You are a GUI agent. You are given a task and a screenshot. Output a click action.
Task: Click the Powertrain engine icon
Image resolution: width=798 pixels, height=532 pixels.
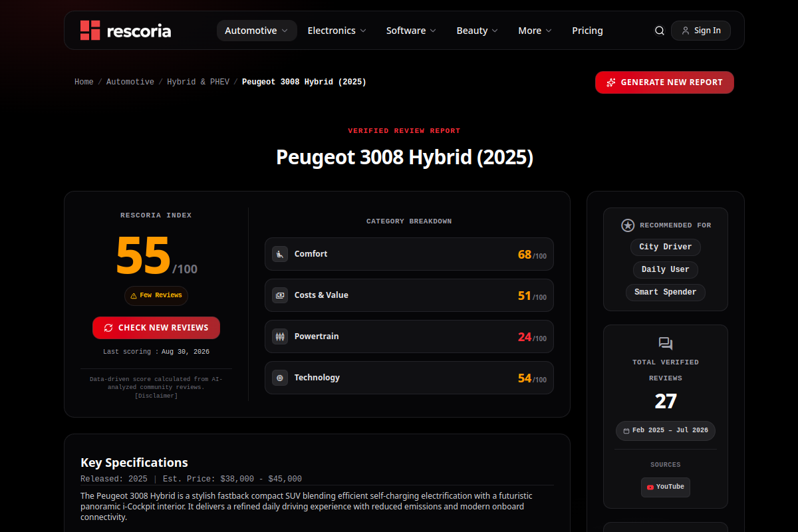(280, 336)
